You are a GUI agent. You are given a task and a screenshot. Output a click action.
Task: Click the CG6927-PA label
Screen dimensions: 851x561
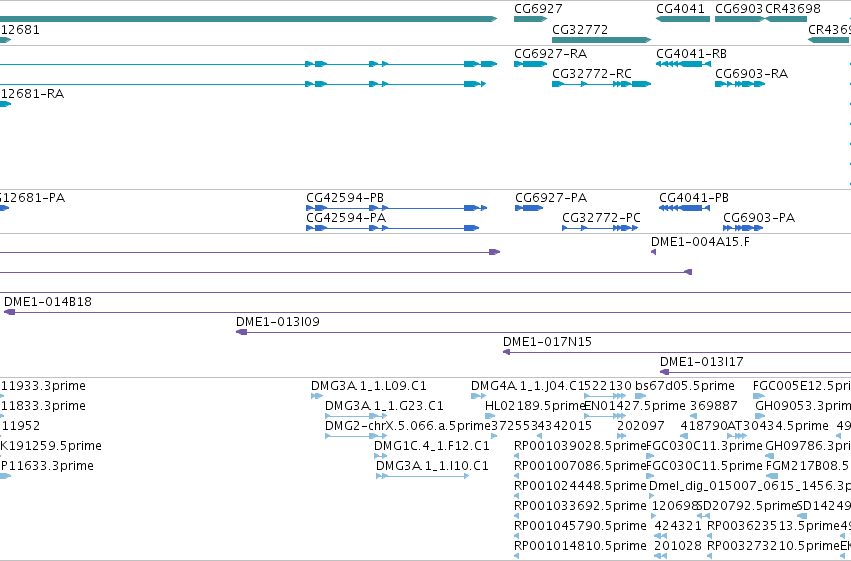coord(551,197)
